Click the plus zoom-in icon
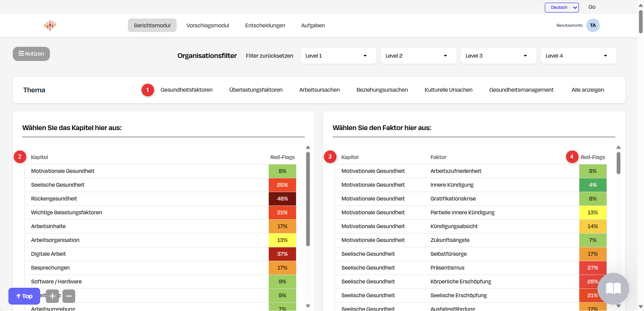Screen dimensions: 644x311 [52, 296]
